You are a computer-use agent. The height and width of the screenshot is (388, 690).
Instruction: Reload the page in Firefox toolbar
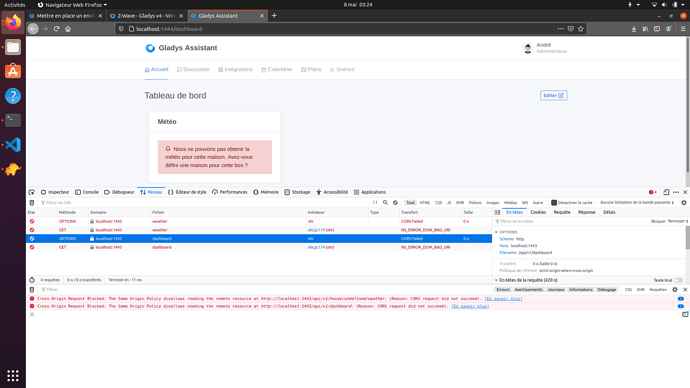coord(56,29)
